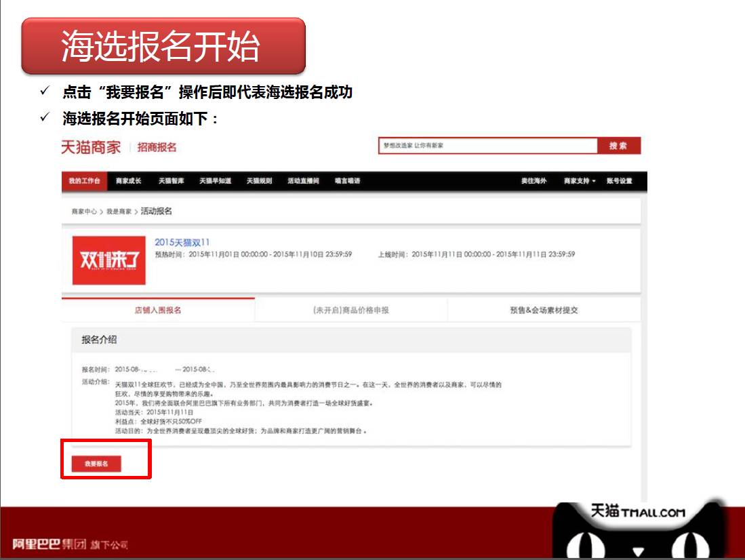The height and width of the screenshot is (560, 745).
Task: Expand the 商家支持 dropdown
Action: [579, 181]
